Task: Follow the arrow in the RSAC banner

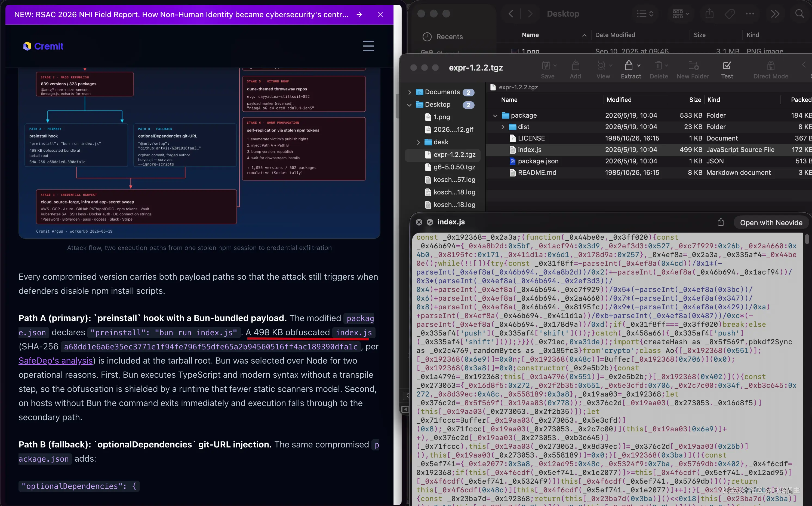Action: 359,15
